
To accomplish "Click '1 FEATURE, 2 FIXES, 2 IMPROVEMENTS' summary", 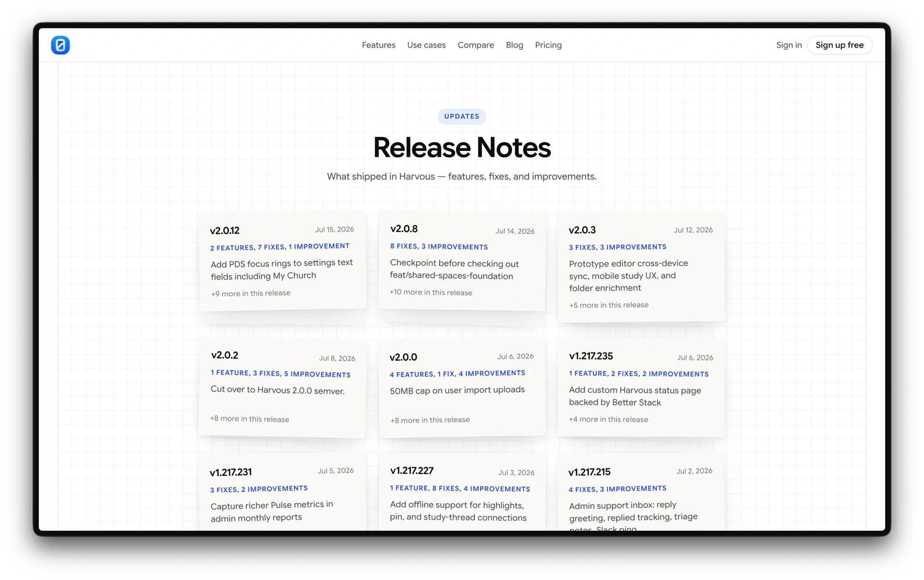I will pyautogui.click(x=639, y=374).
